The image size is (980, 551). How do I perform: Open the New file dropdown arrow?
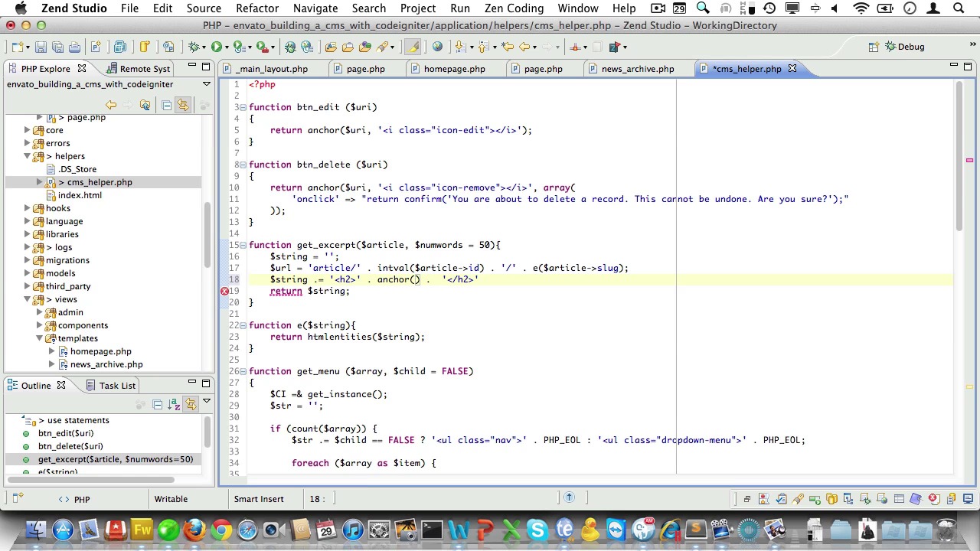pos(28,47)
